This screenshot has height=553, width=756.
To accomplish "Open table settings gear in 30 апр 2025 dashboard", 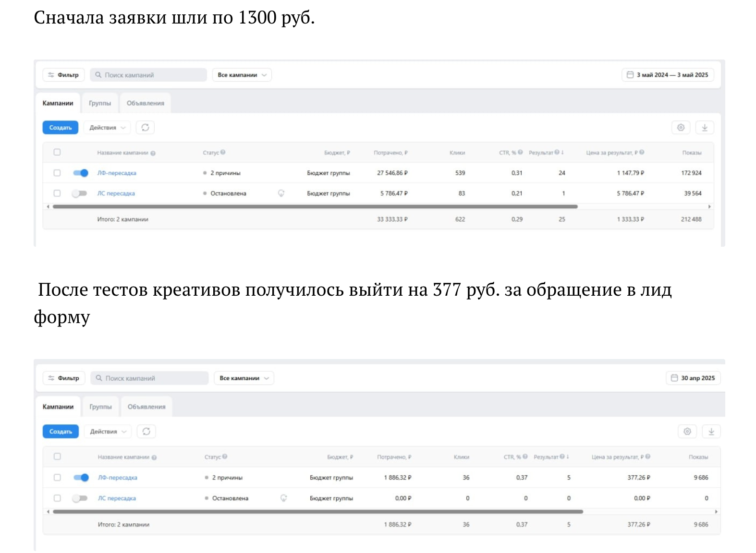I will click(x=687, y=432).
